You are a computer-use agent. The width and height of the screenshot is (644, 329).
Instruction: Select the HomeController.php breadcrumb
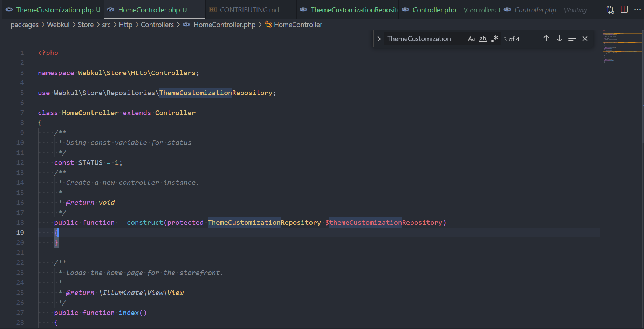[x=225, y=25]
